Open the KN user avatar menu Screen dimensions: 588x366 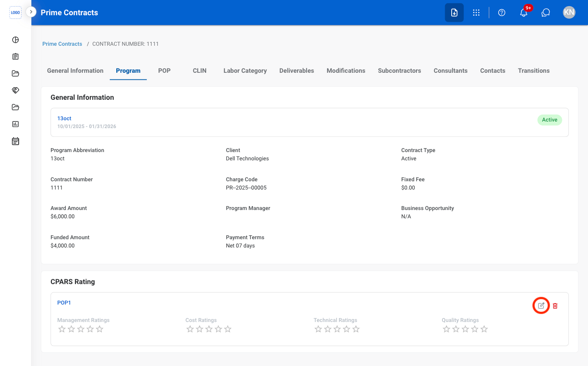click(x=569, y=12)
